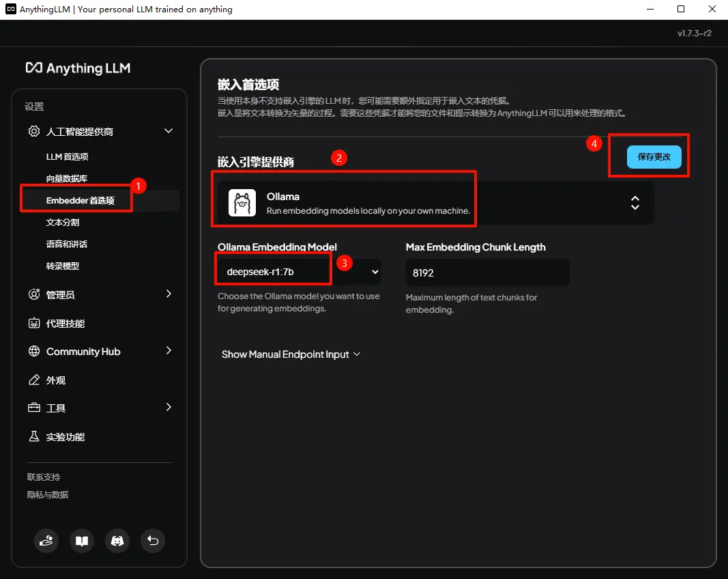Open the deepseek-r1:7b model dropdown

pyautogui.click(x=300, y=272)
